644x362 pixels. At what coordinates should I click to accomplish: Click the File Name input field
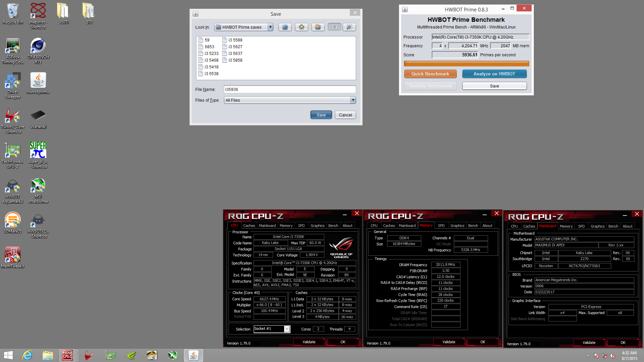tap(290, 89)
